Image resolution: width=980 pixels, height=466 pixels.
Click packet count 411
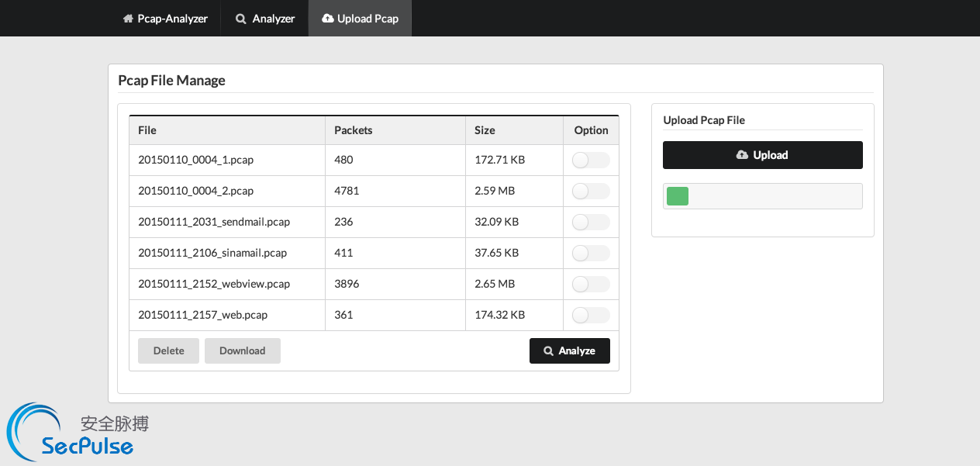(x=343, y=253)
